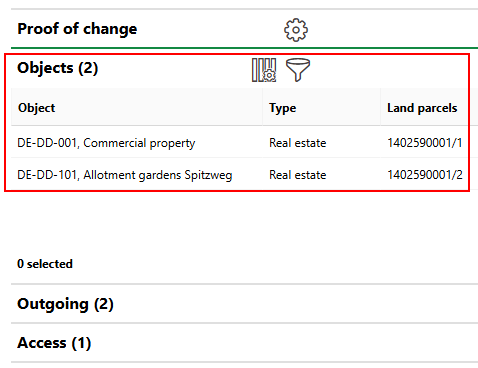The width and height of the screenshot is (478, 368).
Task: Open the Objects filter funnel
Action: [x=298, y=70]
